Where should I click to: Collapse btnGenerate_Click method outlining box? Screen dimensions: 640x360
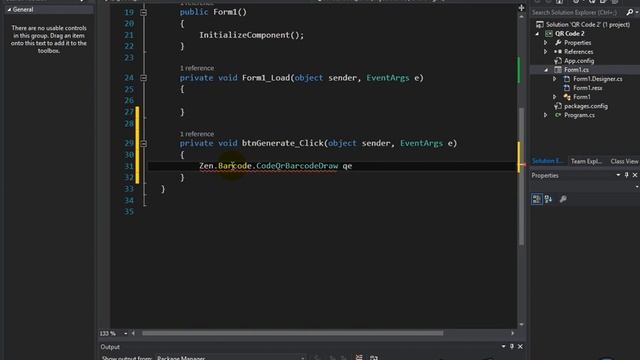[x=143, y=143]
